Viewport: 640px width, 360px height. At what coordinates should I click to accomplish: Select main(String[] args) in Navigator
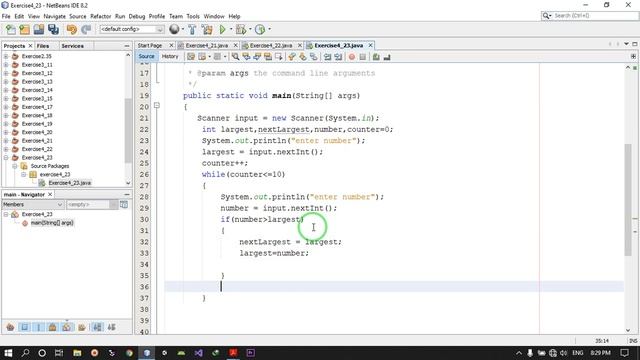click(x=52, y=223)
